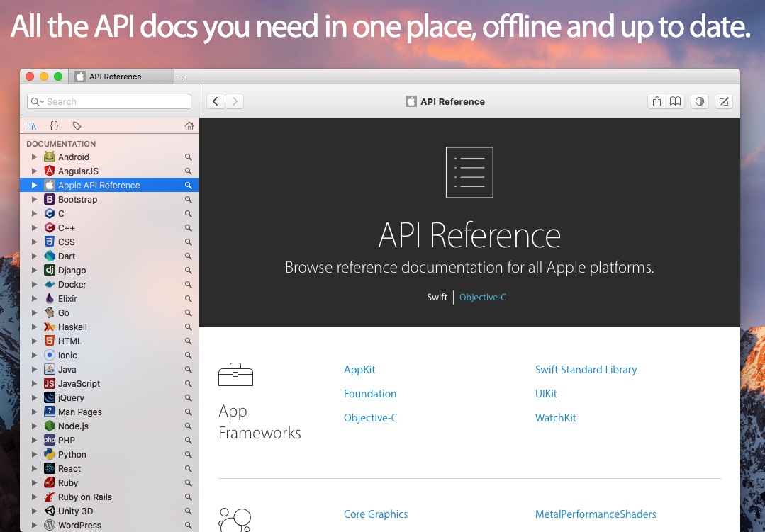Open the AppKit framework link
765x532 pixels.
point(359,370)
